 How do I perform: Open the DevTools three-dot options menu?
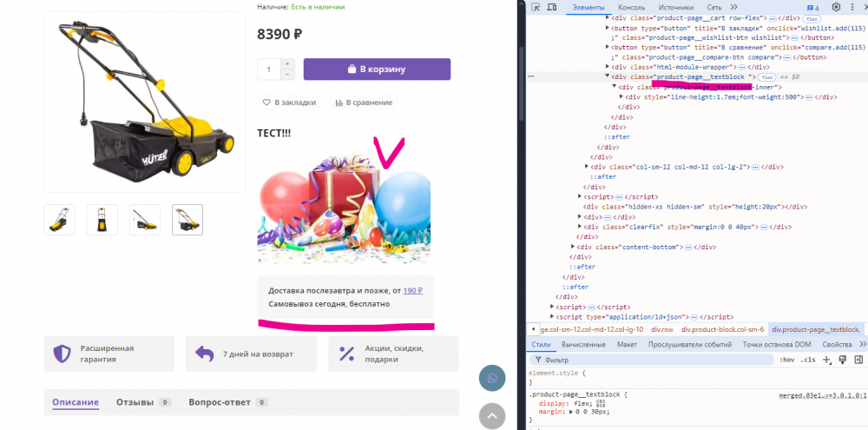852,7
